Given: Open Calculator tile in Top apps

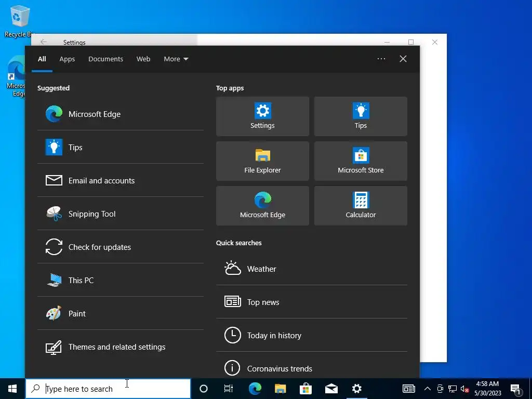Looking at the screenshot, I should coord(361,206).
